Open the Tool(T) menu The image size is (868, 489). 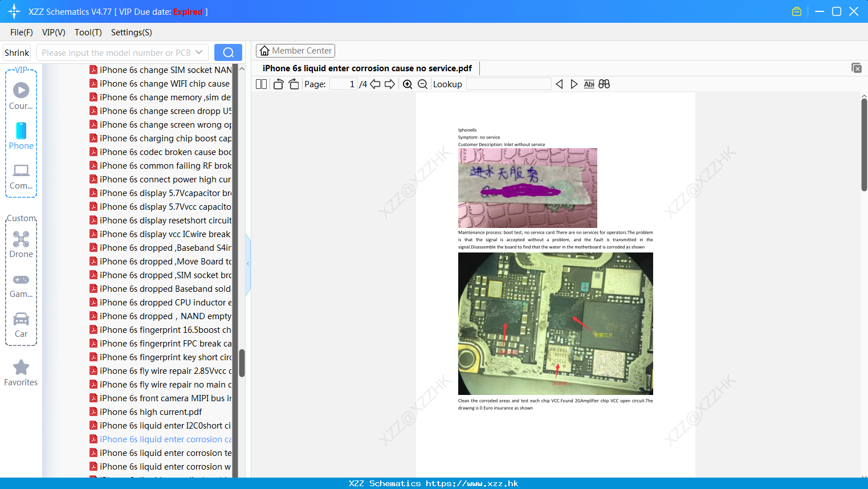[88, 32]
